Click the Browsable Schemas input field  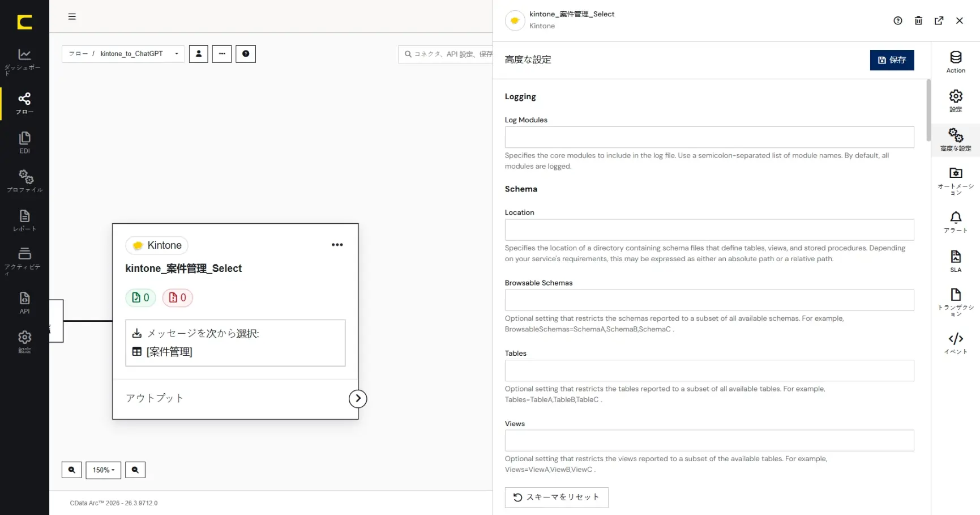[x=709, y=300]
